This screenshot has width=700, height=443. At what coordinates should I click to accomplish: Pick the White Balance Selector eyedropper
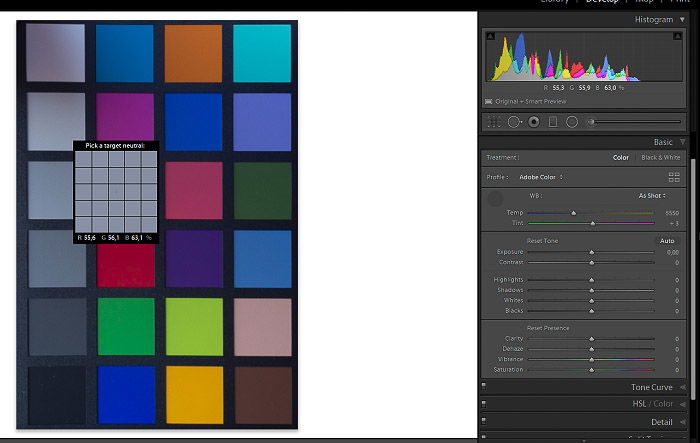495,200
